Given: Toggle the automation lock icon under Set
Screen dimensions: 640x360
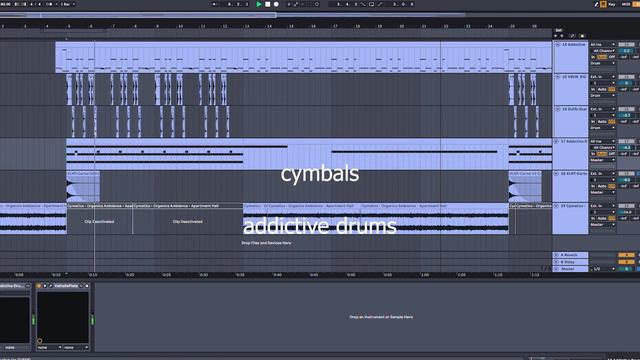Looking at the screenshot, I should [x=573, y=36].
